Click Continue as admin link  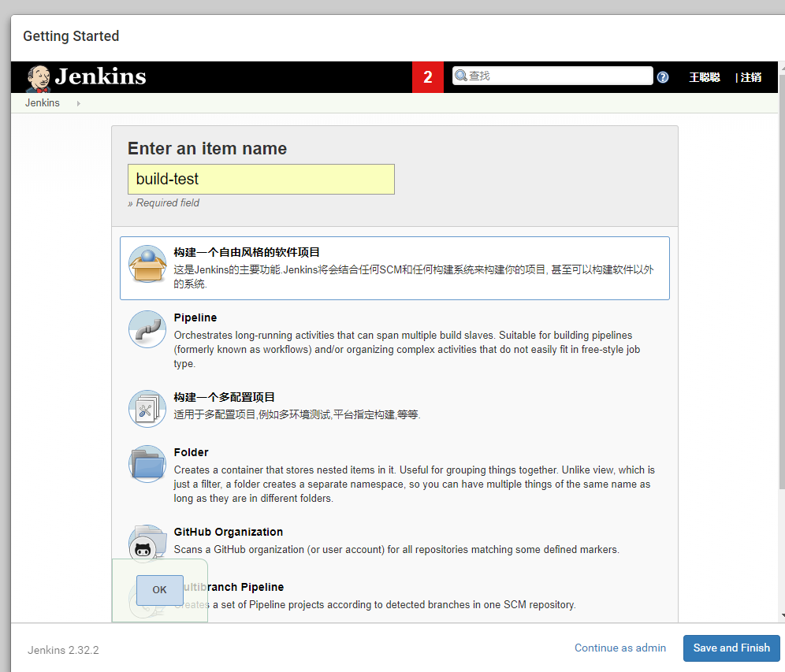click(620, 648)
